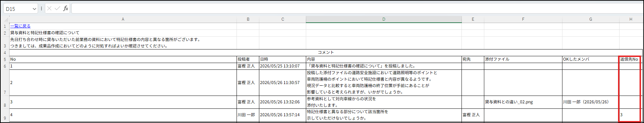Select row 1 header
Screen dimensions: 644x123
5,26
